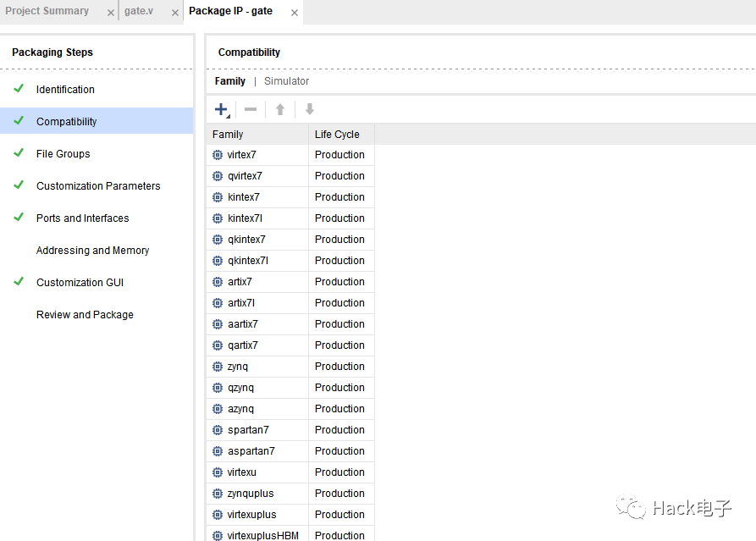756x541 pixels.
Task: Click the chip icon beside zynquplus
Action: [218, 494]
